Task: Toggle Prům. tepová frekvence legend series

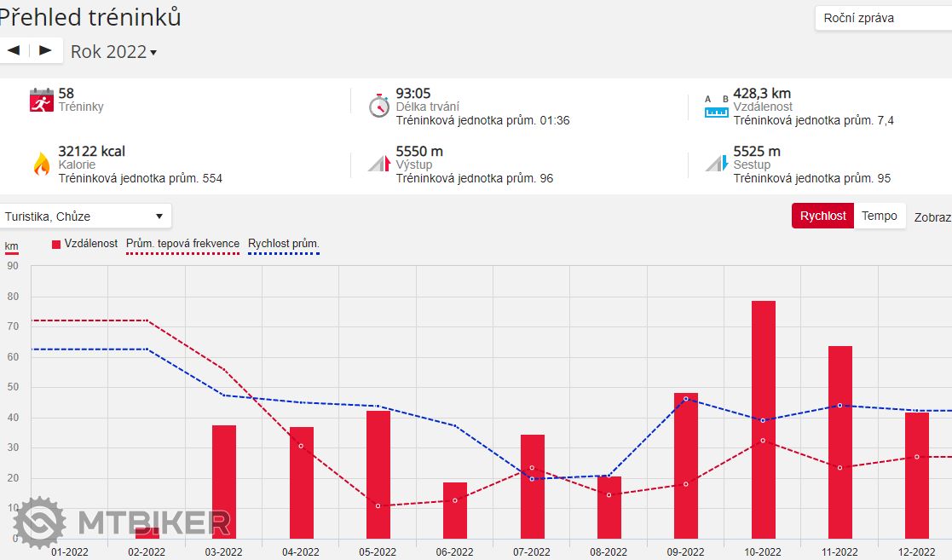Action: click(x=182, y=244)
